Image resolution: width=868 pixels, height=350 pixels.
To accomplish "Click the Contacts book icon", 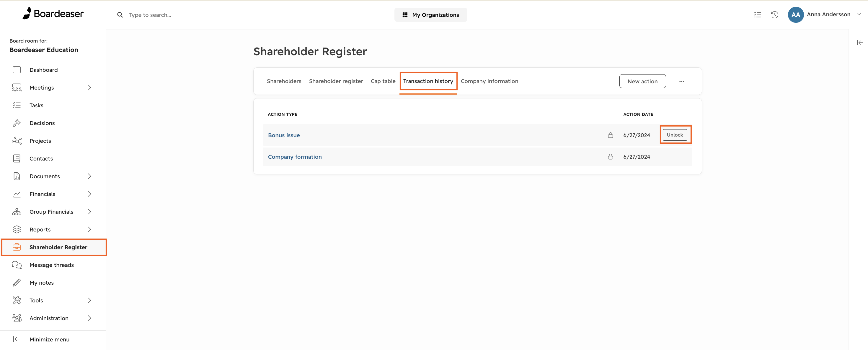I will pos(17,159).
